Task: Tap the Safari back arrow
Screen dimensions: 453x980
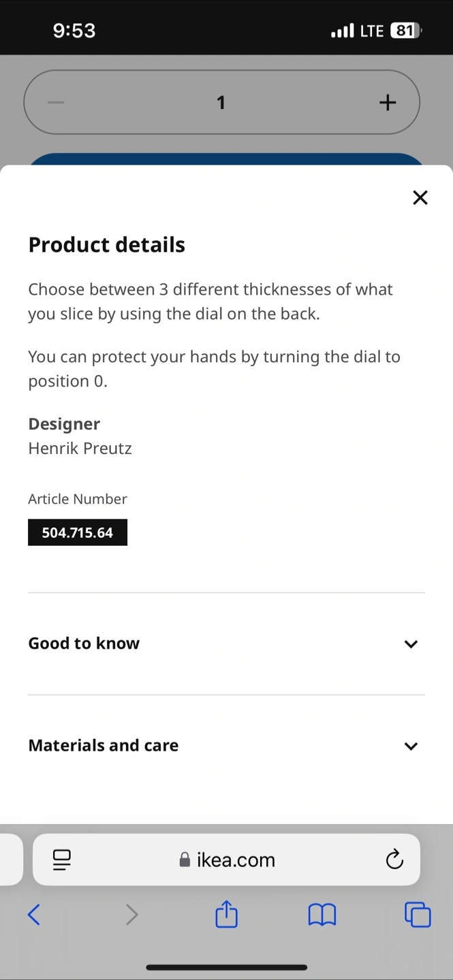Action: pos(34,915)
